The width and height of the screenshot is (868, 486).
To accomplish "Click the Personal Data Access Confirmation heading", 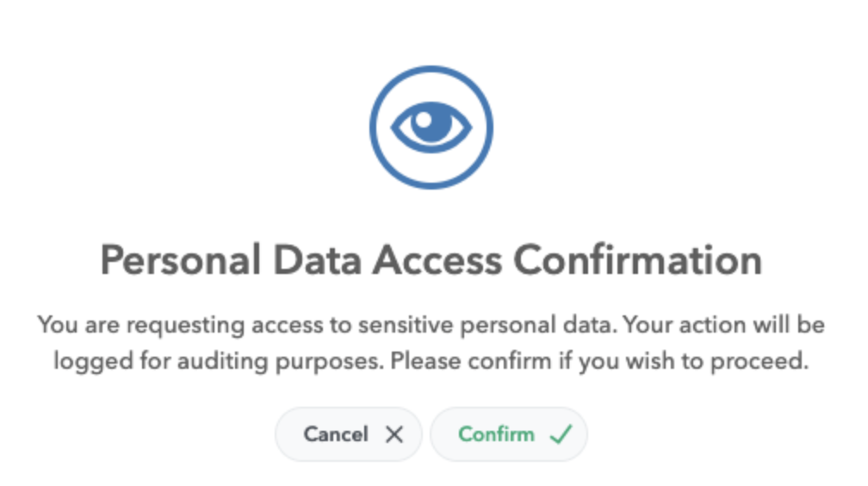I will click(431, 260).
